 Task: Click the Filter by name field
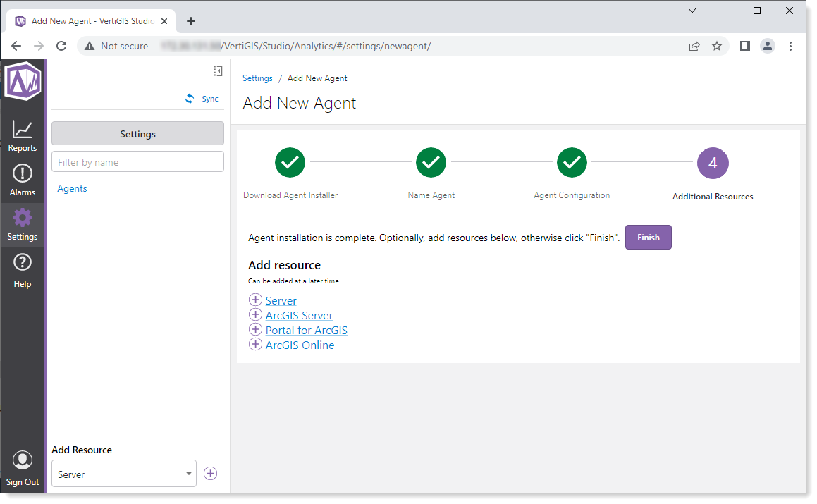[x=137, y=162]
